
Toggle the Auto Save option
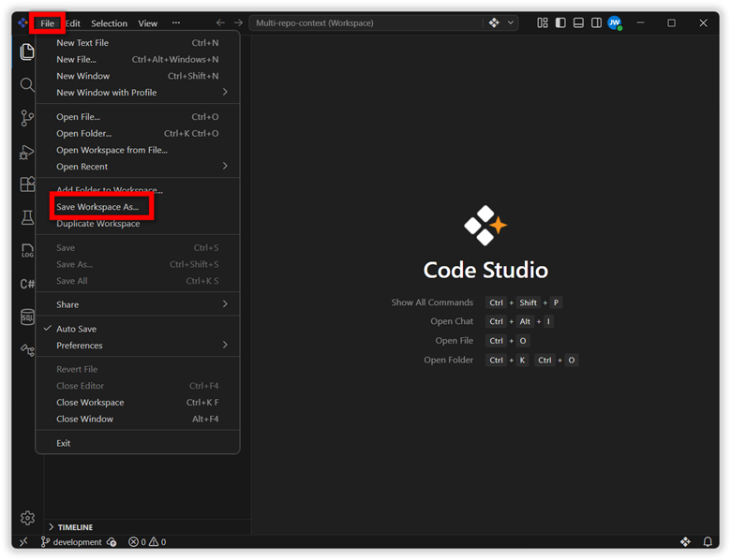138,329
